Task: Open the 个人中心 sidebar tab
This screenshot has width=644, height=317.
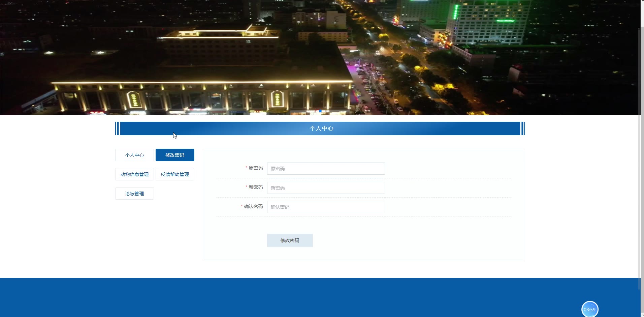Action: (x=134, y=155)
